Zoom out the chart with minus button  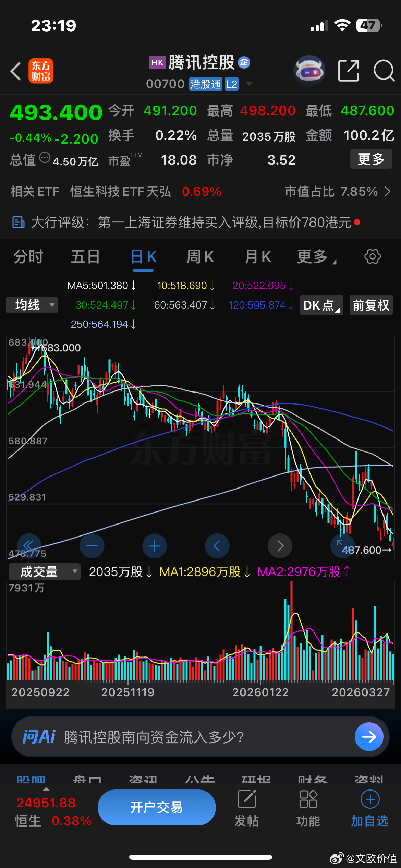click(92, 546)
